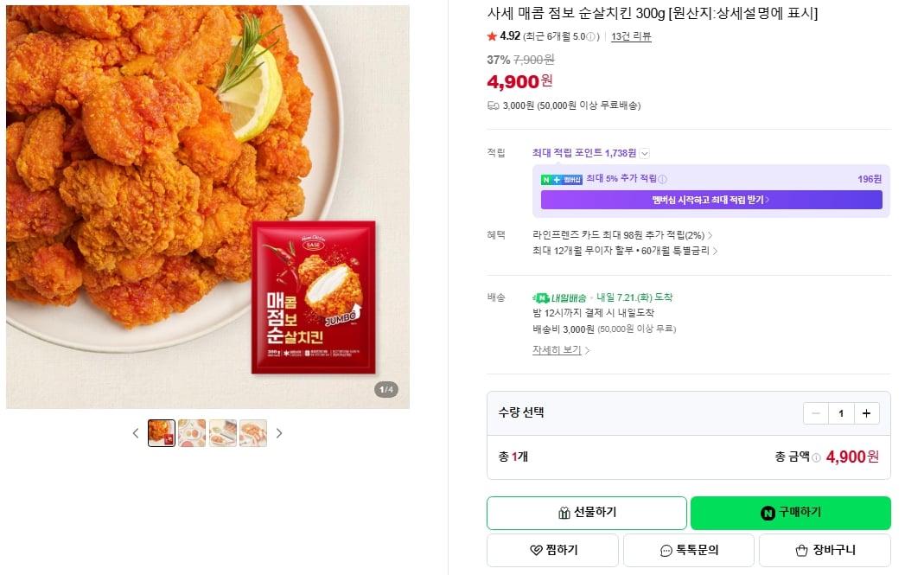This screenshot has height=575, width=924.
Task: Increase quantity with the plus button
Action: pyautogui.click(x=866, y=413)
